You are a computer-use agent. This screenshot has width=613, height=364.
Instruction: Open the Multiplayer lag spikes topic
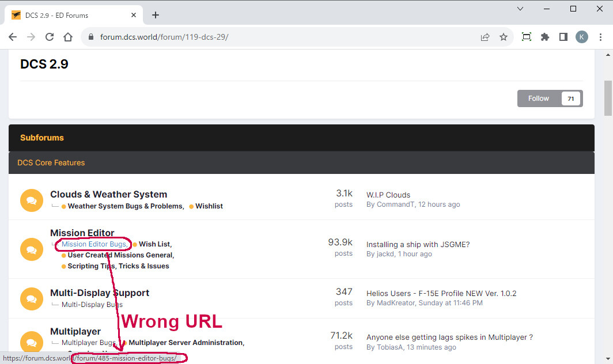[449, 337]
